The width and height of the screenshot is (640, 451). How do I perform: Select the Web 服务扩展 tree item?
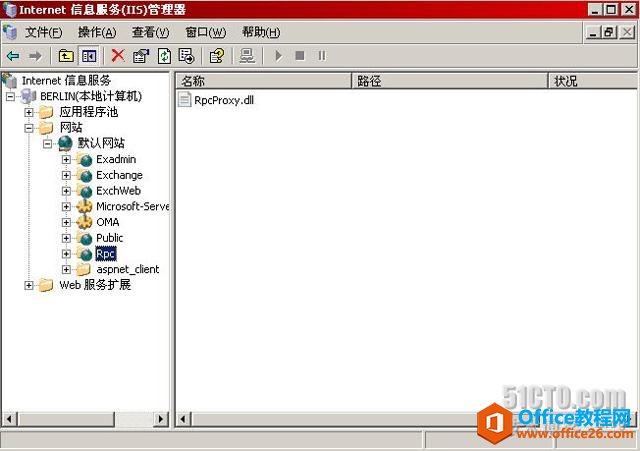coord(95,285)
